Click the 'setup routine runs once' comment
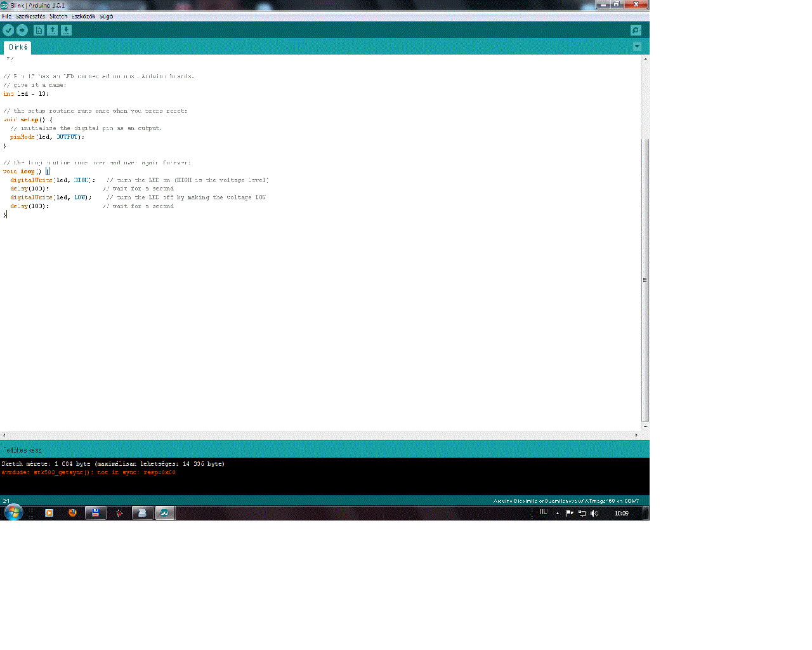This screenshot has height=650, width=812. pos(95,111)
